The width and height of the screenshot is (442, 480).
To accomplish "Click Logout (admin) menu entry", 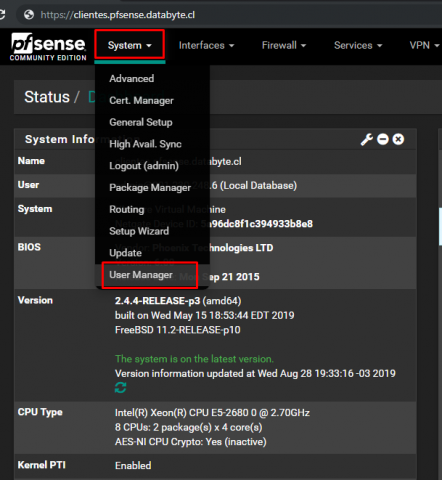I will click(144, 166).
